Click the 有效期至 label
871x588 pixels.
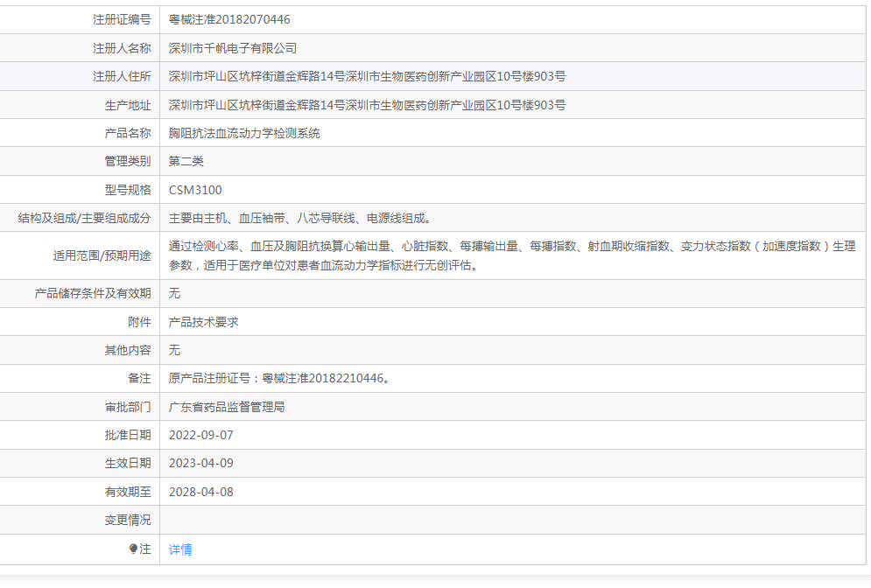[x=128, y=492]
